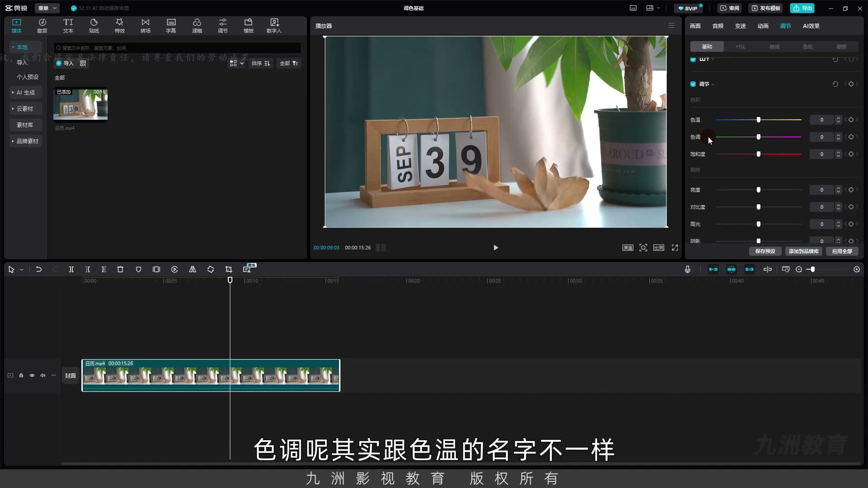The image size is (868, 488).
Task: Click the mirror flip icon in timeline toolbar
Action: tap(193, 269)
